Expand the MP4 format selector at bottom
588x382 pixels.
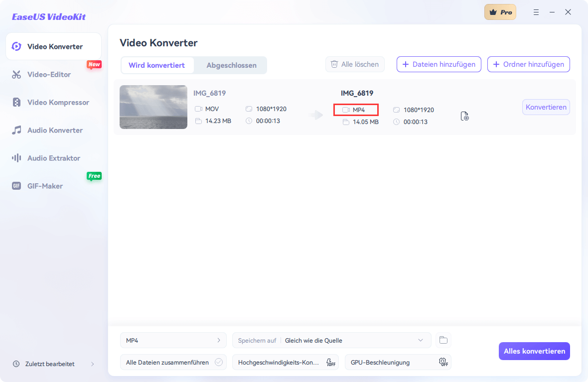tap(173, 340)
